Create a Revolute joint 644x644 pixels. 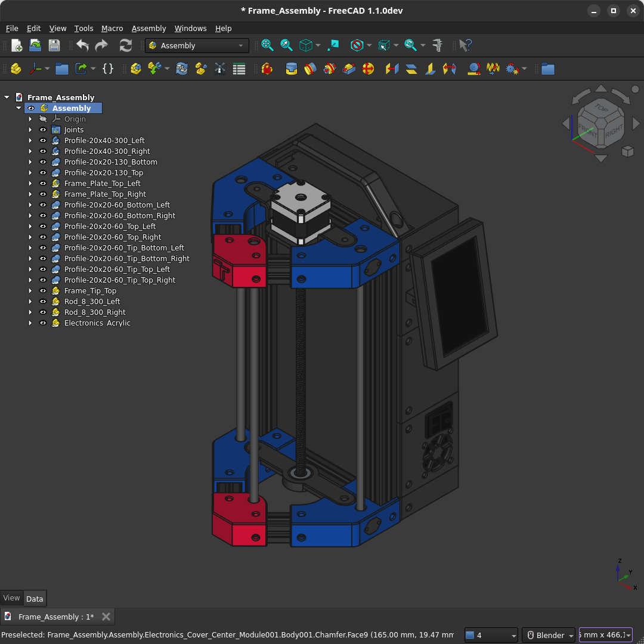pyautogui.click(x=311, y=69)
